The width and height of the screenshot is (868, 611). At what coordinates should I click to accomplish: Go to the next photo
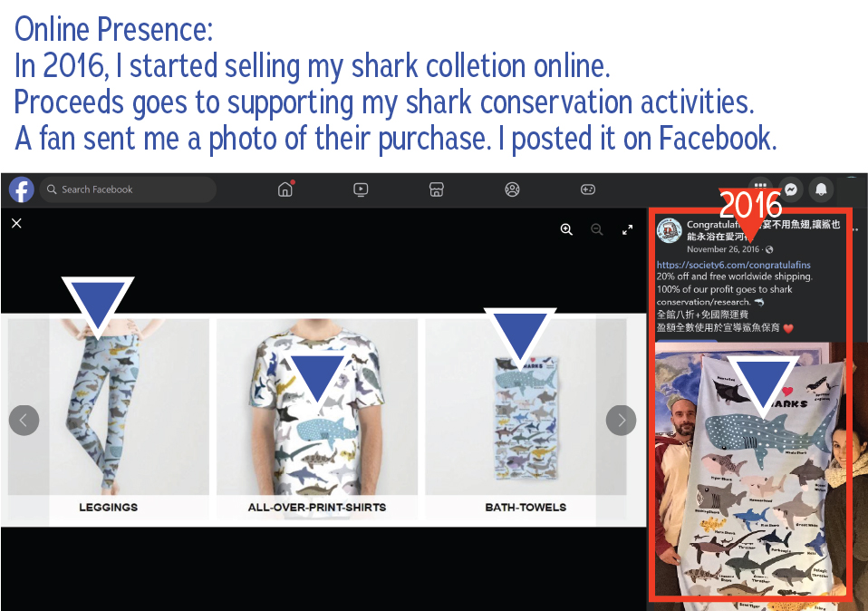pos(622,421)
